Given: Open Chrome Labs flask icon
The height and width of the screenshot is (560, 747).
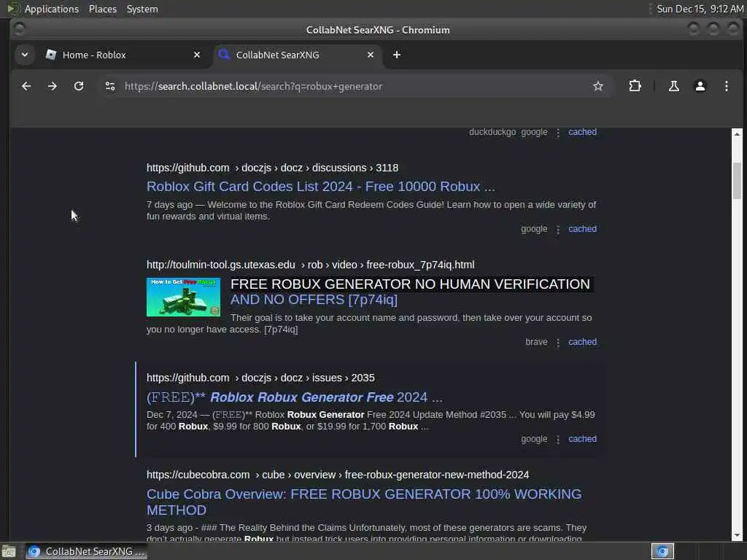Looking at the screenshot, I should [x=673, y=86].
